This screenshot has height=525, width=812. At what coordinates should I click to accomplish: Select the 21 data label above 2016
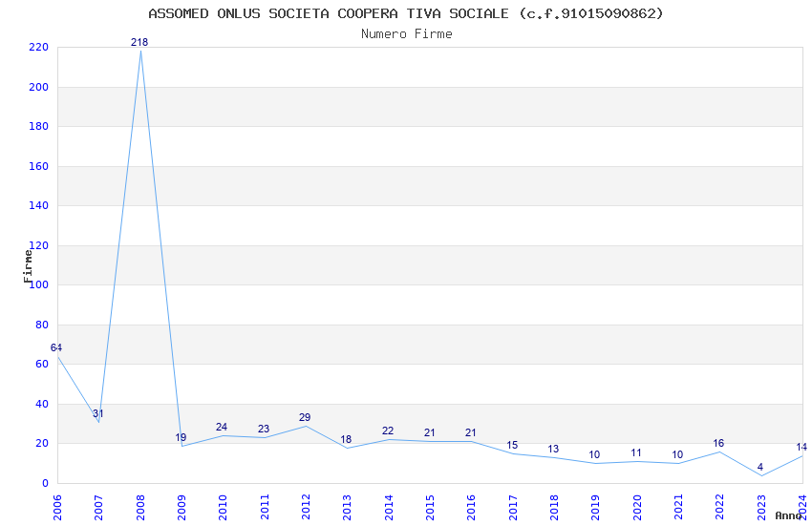[470, 432]
